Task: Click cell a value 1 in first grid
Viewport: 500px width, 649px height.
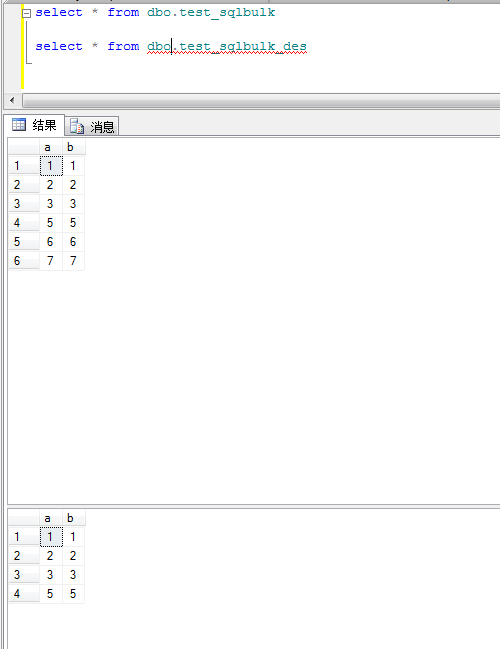Action: (x=51, y=166)
